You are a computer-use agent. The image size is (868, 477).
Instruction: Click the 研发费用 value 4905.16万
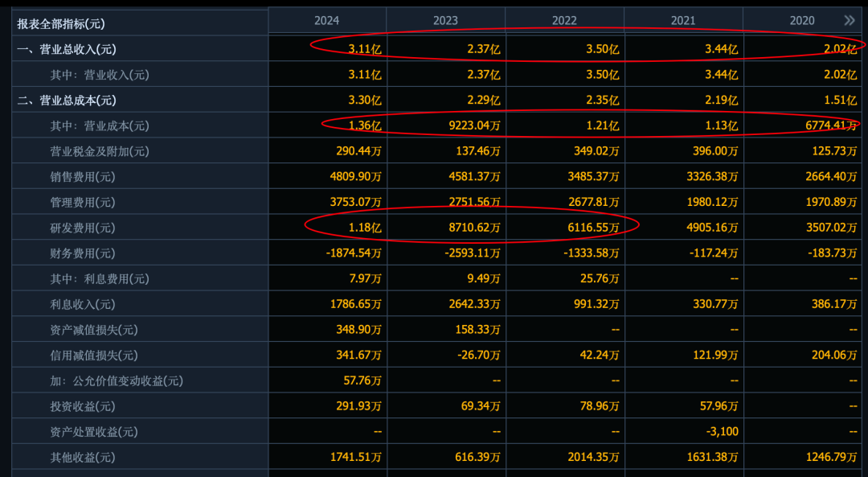(712, 228)
